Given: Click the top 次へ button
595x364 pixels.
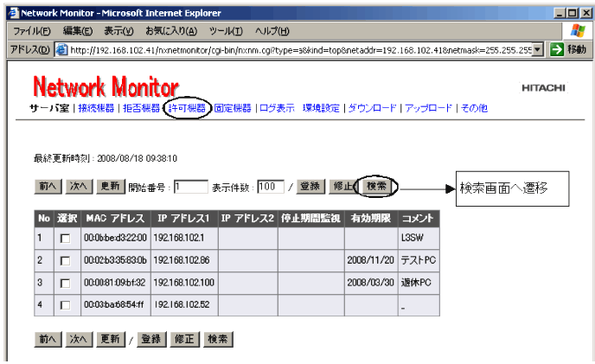Looking at the screenshot, I should point(79,187).
